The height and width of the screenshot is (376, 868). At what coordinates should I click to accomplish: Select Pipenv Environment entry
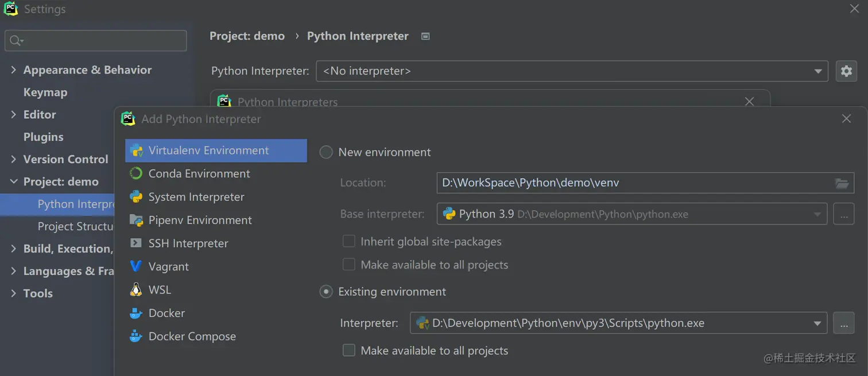[200, 220]
